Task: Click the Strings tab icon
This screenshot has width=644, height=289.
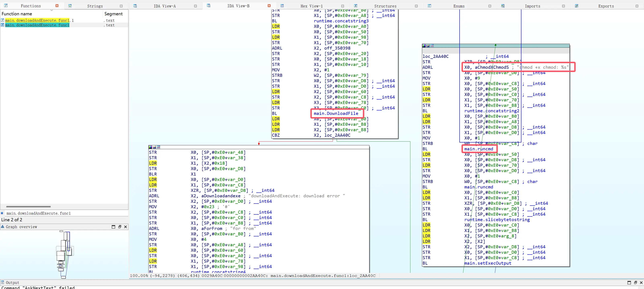Action: (70, 6)
